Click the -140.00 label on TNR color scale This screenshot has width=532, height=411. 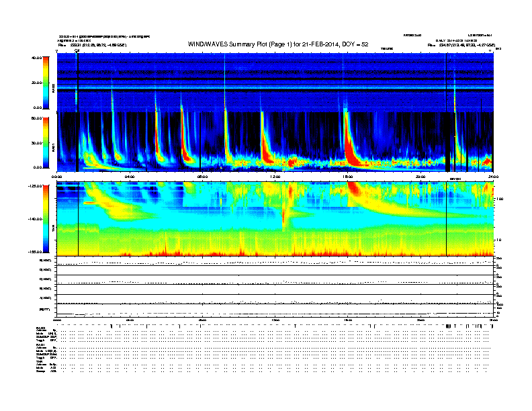point(36,219)
